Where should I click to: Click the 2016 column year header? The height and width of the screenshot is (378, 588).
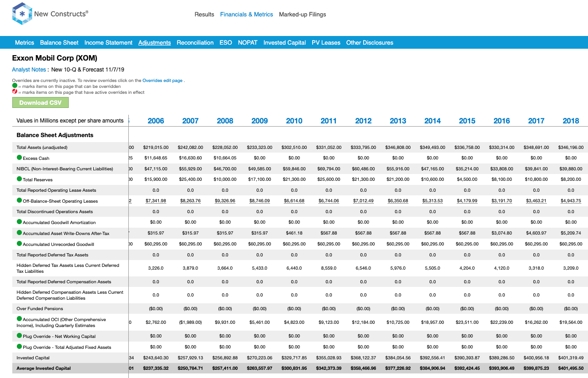point(502,121)
